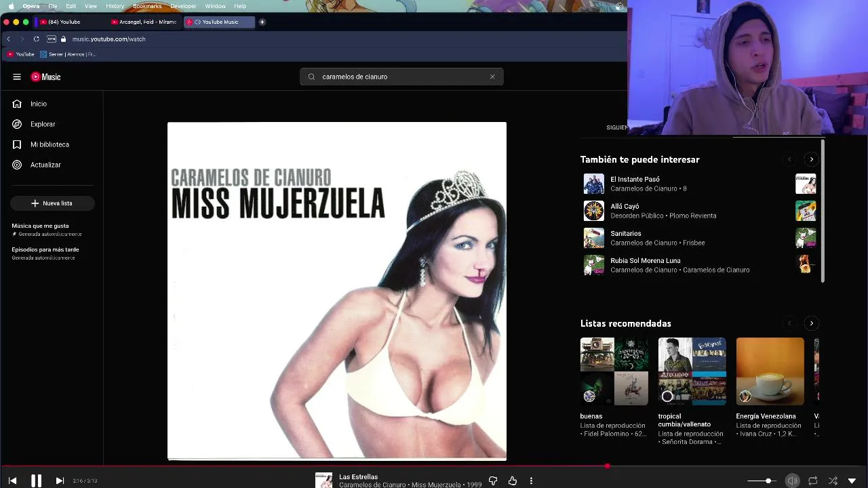Select the YouTube Music browser tab
Screen dimensions: 868x488
point(219,22)
